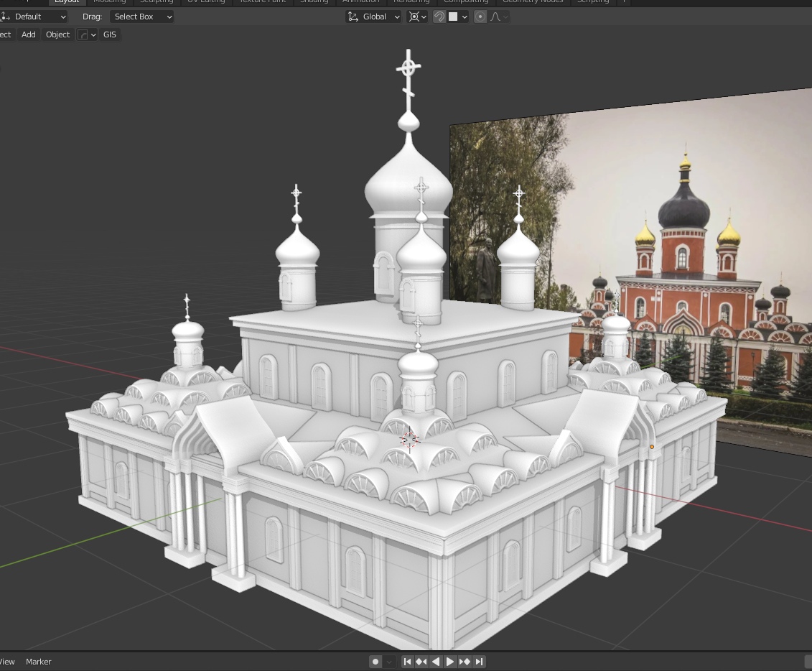The height and width of the screenshot is (671, 812).
Task: Open the timeline Marker menu
Action: click(x=38, y=662)
